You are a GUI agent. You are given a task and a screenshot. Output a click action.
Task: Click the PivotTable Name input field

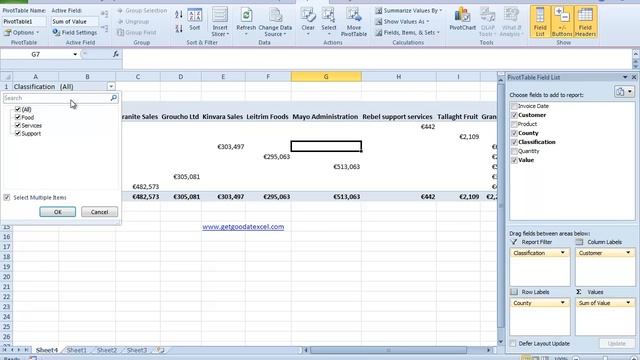coord(23,21)
